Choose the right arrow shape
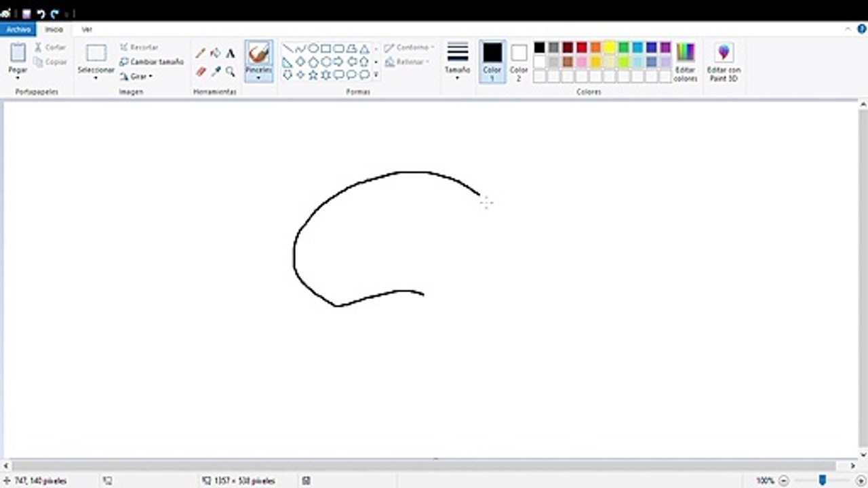Viewport: 868px width, 488px height. coord(338,62)
